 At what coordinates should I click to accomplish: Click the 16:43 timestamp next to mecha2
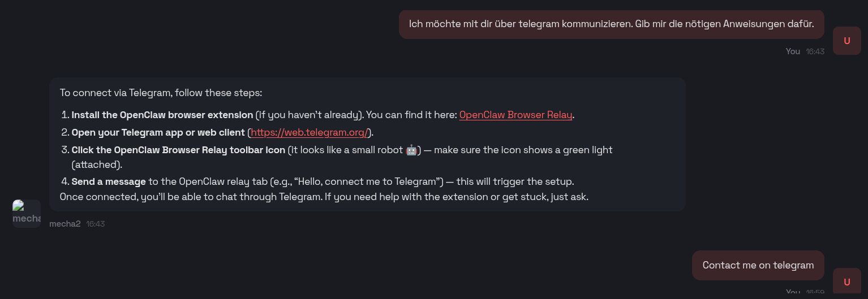point(96,224)
